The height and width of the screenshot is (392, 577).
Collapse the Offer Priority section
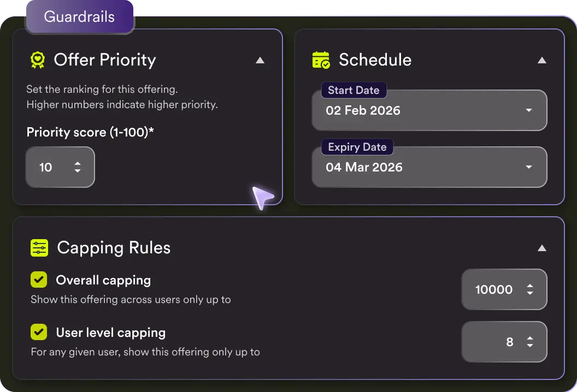click(260, 61)
